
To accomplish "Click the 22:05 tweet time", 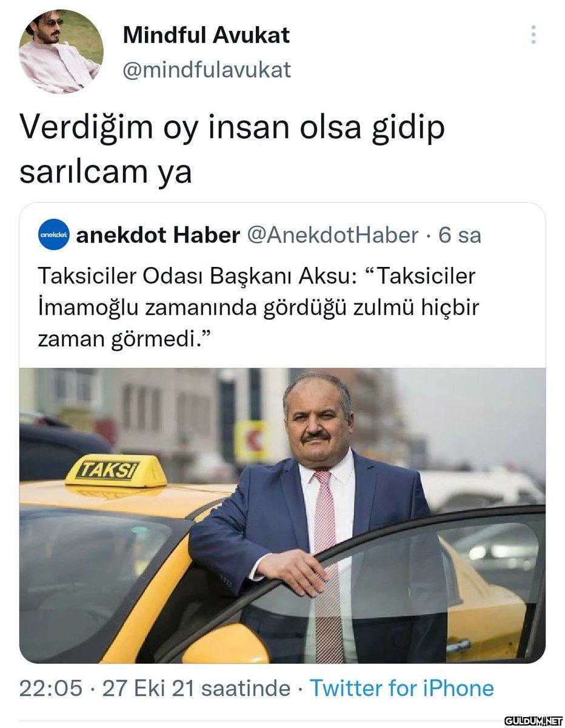I will [x=51, y=688].
